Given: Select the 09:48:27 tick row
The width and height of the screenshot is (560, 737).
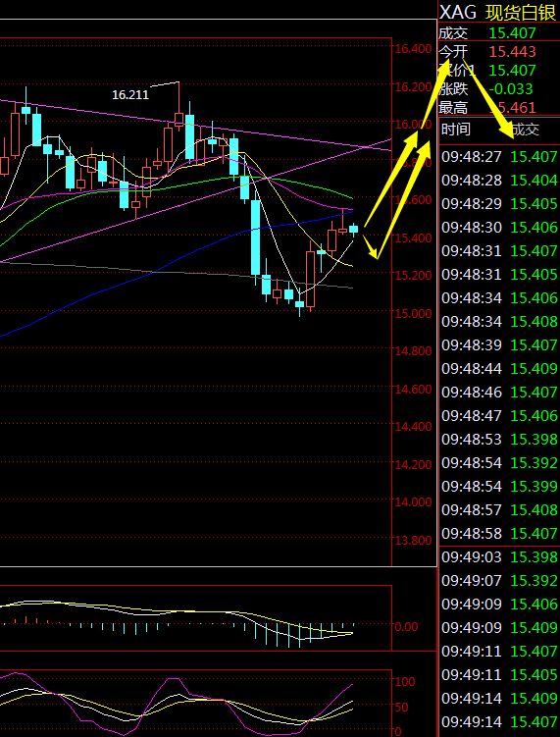Looking at the screenshot, I should 499,156.
